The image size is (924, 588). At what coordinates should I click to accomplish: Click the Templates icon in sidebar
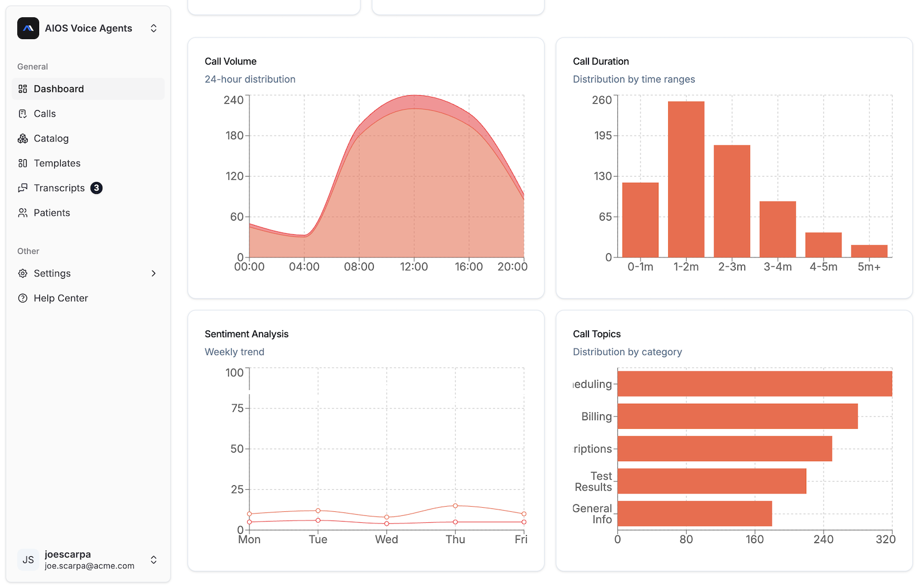(23, 163)
